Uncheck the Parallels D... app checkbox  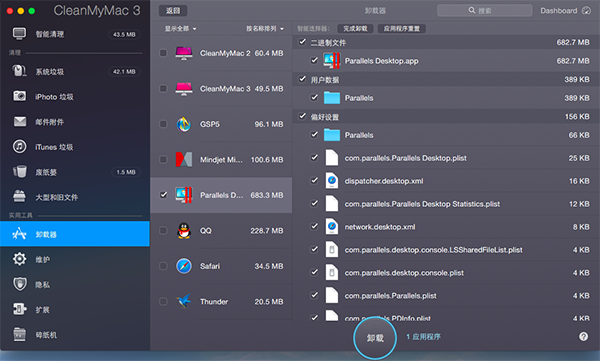(x=163, y=195)
